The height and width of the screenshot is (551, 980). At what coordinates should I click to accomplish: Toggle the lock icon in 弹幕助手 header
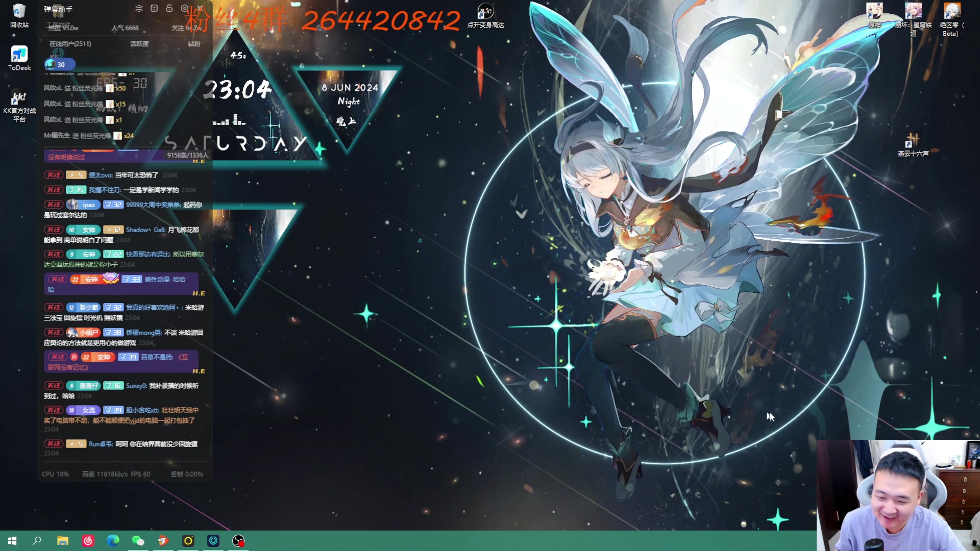(x=169, y=9)
